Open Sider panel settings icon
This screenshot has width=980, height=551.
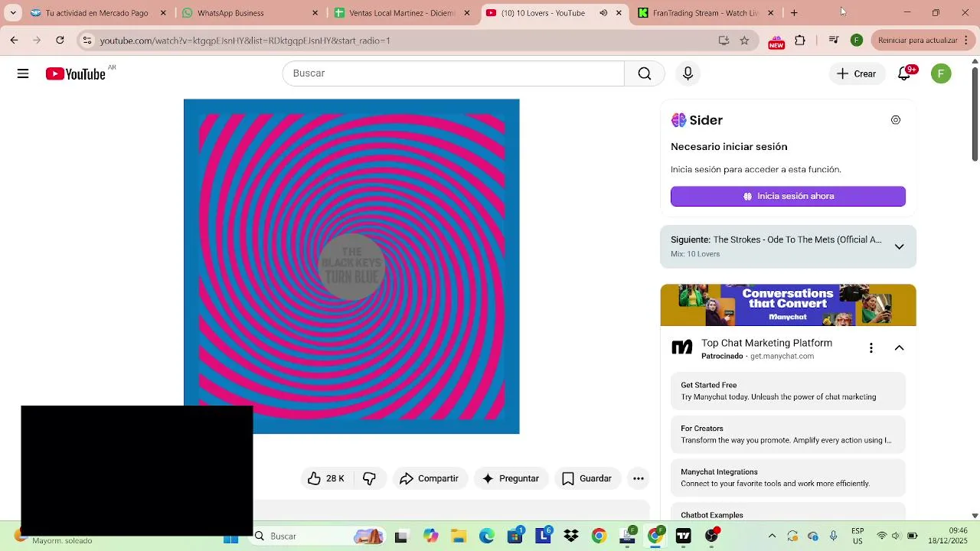896,120
